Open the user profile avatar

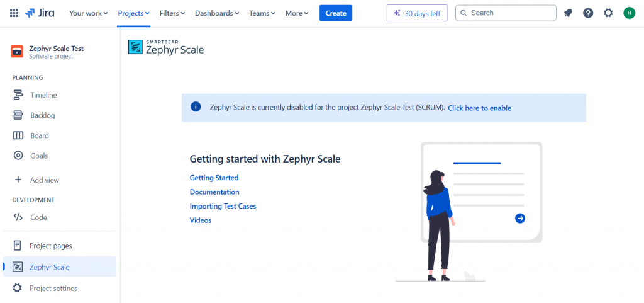point(629,13)
